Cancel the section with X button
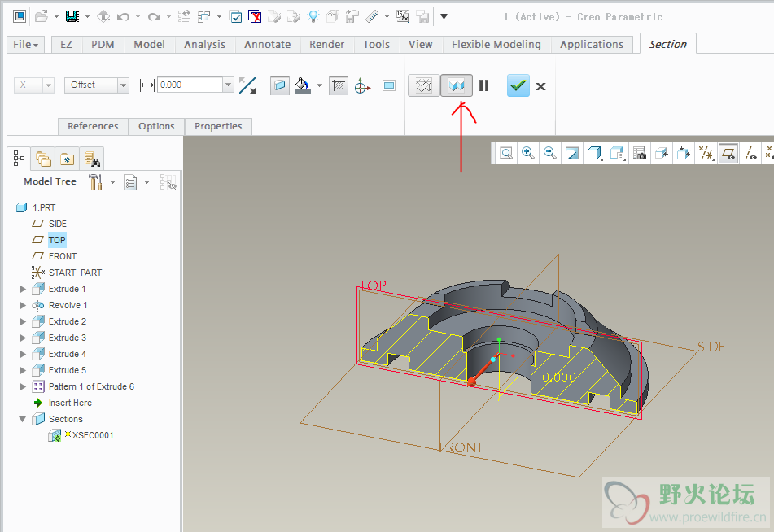Viewport: 774px width, 532px height. [540, 86]
